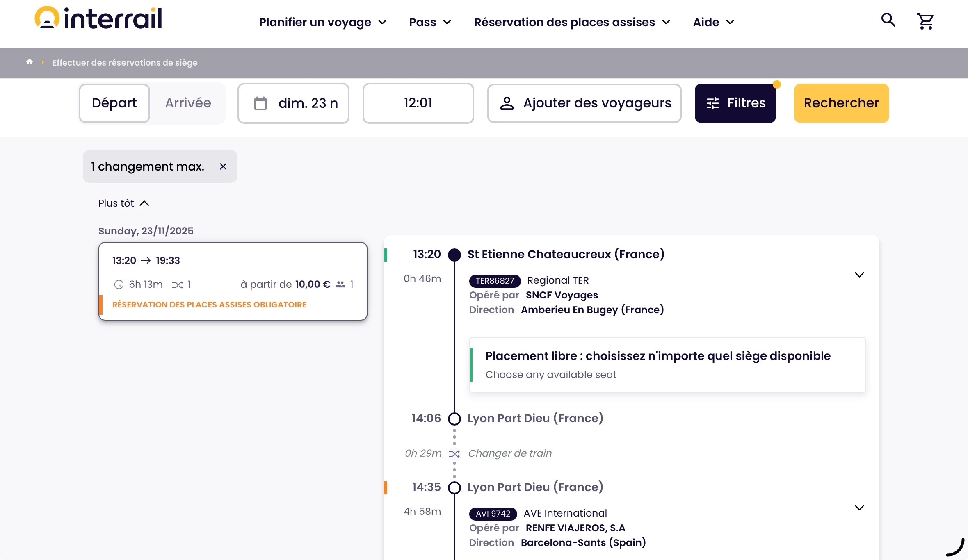Click the Rechercher button
The image size is (968, 560).
coord(841,103)
